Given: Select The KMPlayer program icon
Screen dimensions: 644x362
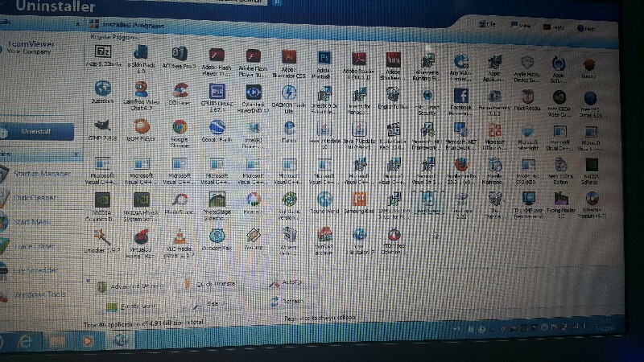Looking at the screenshot, I should tap(529, 199).
